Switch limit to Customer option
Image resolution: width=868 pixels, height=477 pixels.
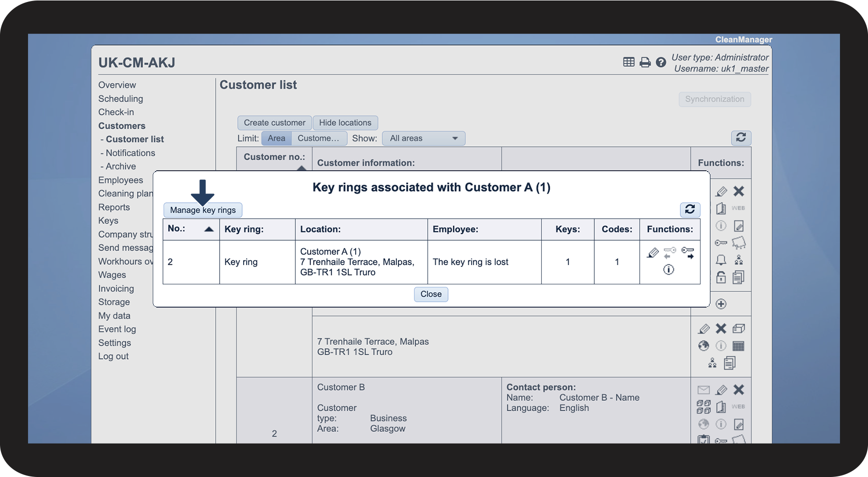[x=318, y=139]
